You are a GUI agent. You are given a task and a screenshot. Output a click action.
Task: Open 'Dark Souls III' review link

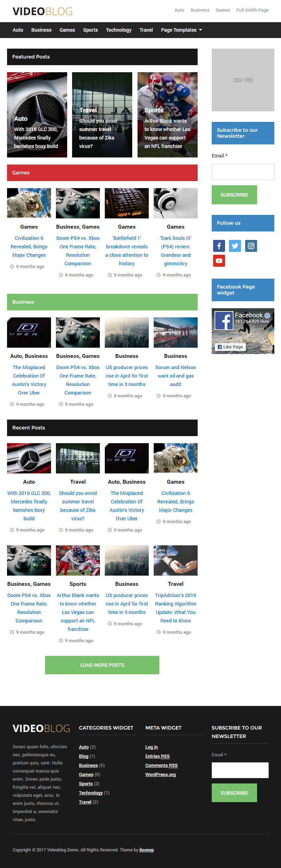tap(175, 251)
